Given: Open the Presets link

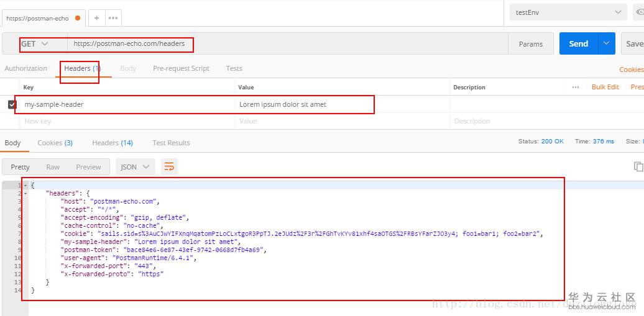Looking at the screenshot, I should pyautogui.click(x=637, y=87).
